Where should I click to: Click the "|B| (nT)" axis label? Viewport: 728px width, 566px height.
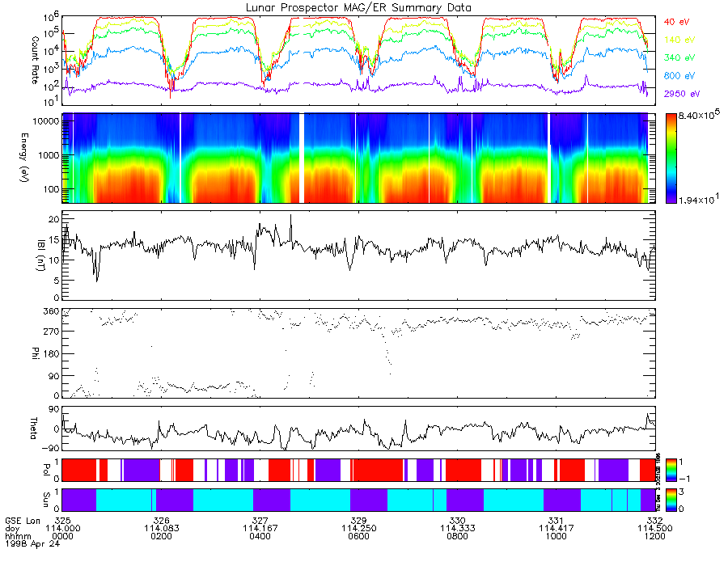pyautogui.click(x=41, y=256)
